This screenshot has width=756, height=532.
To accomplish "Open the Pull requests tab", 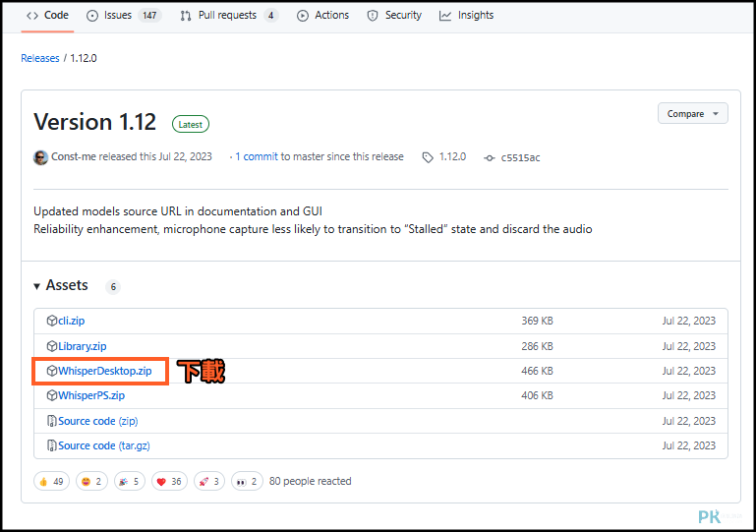I will point(229,16).
